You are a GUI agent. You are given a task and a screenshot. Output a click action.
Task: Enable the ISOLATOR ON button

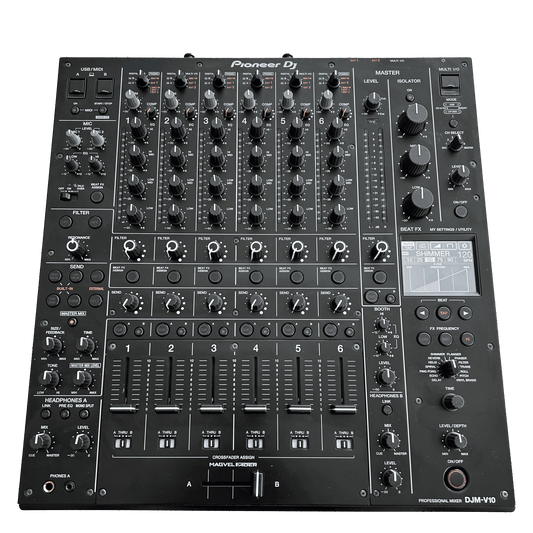(410, 98)
